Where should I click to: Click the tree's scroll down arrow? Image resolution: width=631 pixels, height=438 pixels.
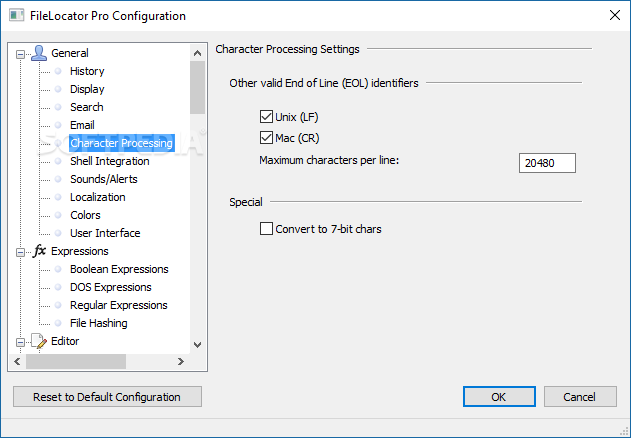197,345
